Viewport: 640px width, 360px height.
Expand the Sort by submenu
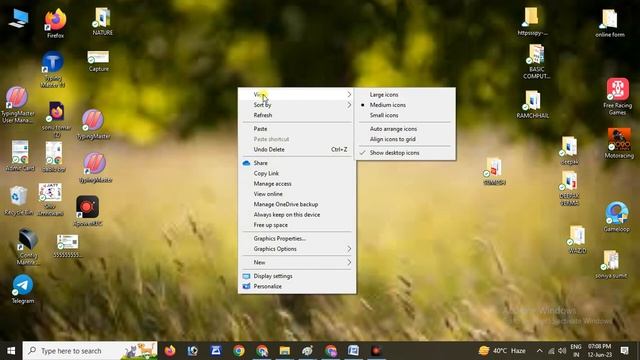pyautogui.click(x=297, y=105)
